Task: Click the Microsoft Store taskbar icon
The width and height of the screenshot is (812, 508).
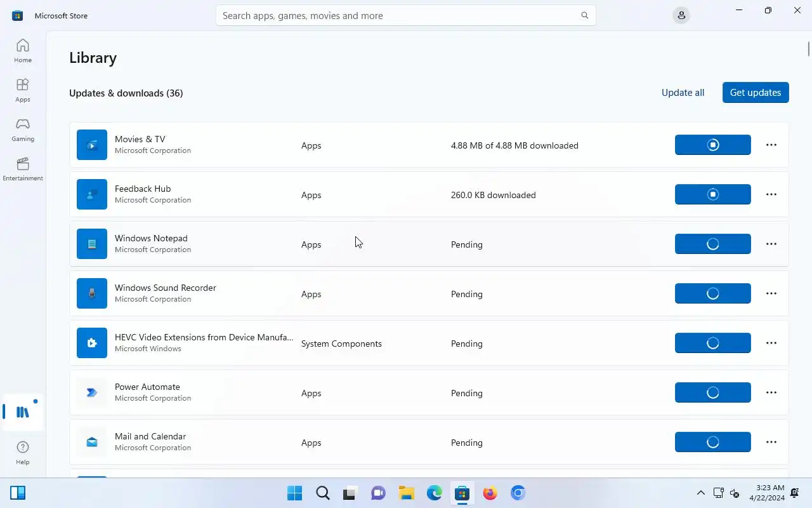Action: (462, 493)
